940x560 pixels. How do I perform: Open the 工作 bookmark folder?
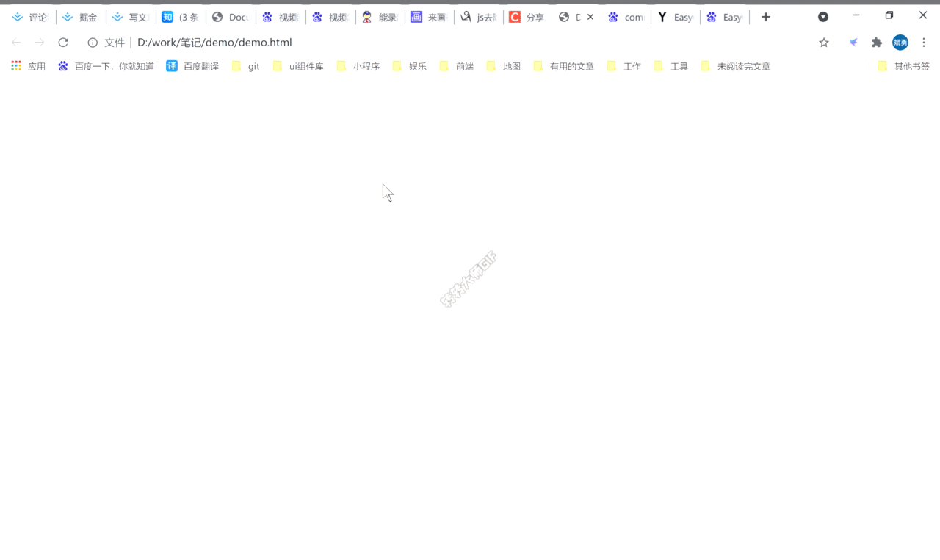point(623,66)
